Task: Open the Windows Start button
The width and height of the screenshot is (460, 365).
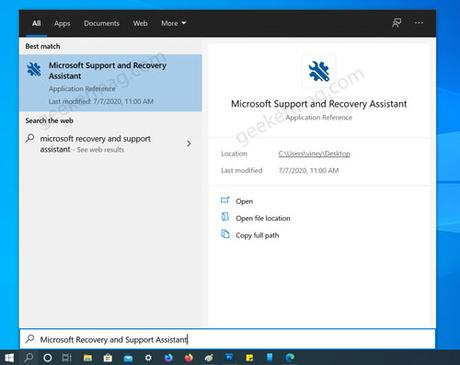Action: click(9, 358)
